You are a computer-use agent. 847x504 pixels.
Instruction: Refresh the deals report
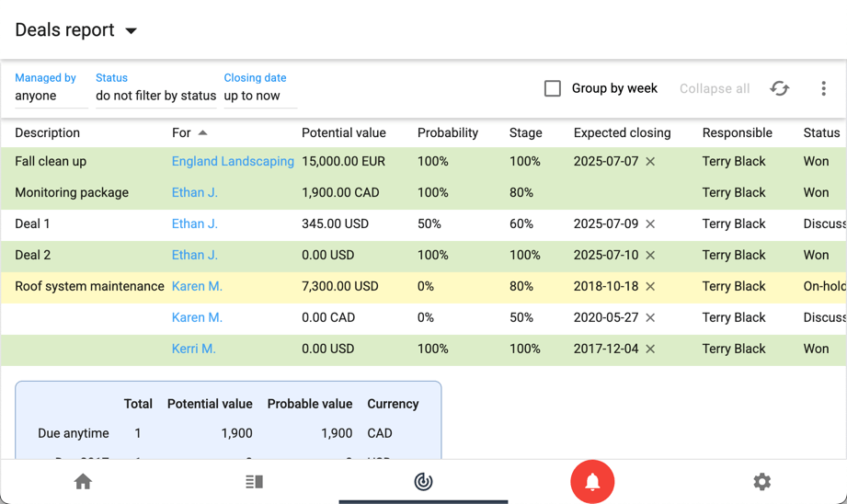tap(779, 88)
